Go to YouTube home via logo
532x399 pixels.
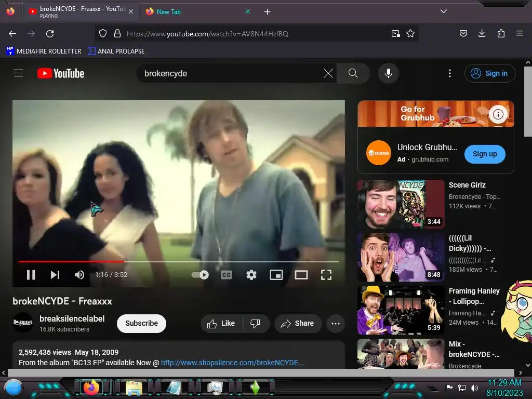(x=61, y=73)
